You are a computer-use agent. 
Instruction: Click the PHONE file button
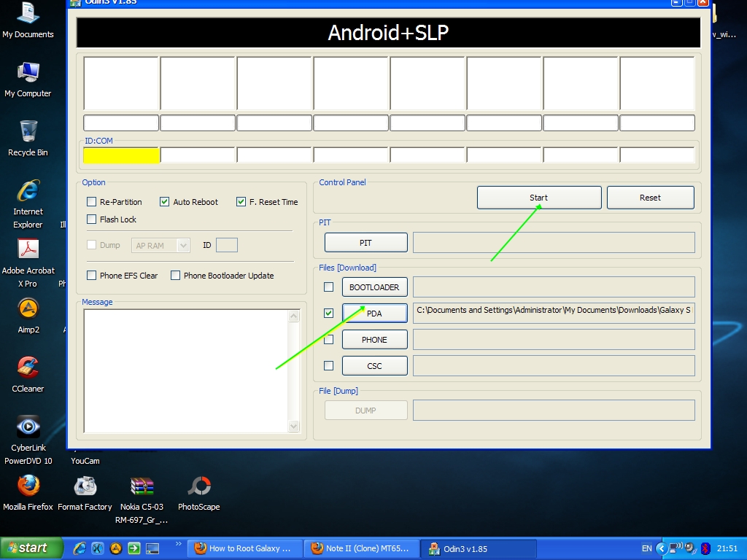point(374,340)
